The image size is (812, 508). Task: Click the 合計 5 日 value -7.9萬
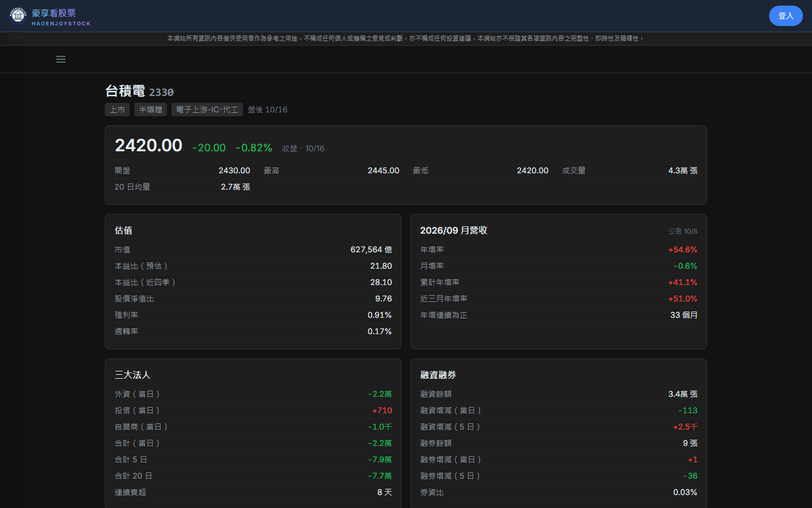tap(380, 459)
